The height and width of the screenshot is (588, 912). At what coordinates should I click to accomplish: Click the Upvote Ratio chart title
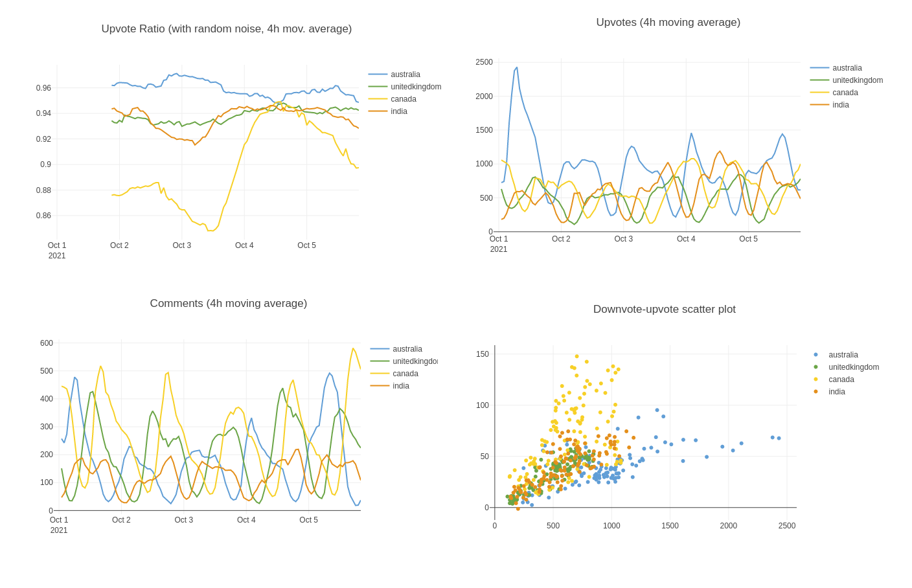pyautogui.click(x=227, y=29)
